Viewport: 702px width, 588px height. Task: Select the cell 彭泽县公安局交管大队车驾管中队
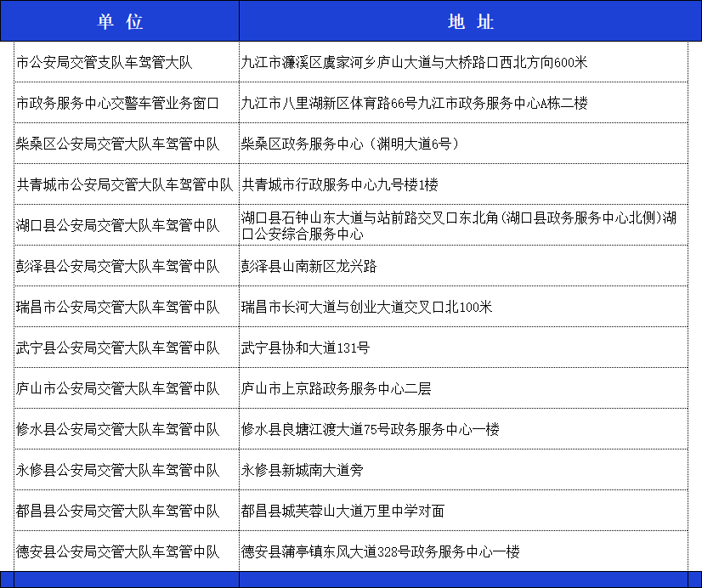pos(127,266)
